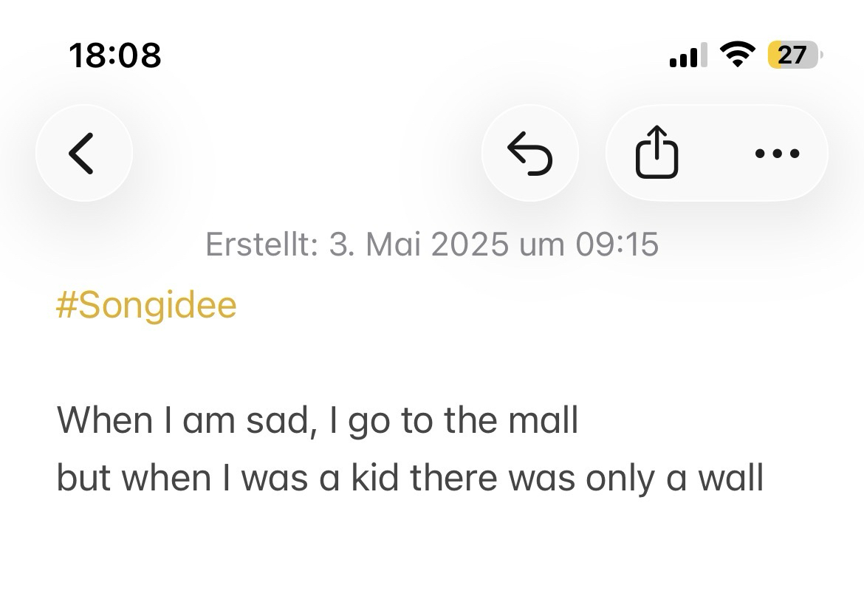Tap the blank line beneath the #Songidee tag
The height and width of the screenshot is (616, 864).
point(432,362)
